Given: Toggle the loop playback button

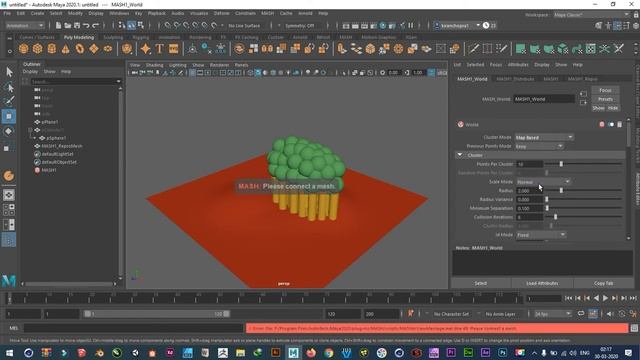Looking at the screenshot, I should coord(581,313).
